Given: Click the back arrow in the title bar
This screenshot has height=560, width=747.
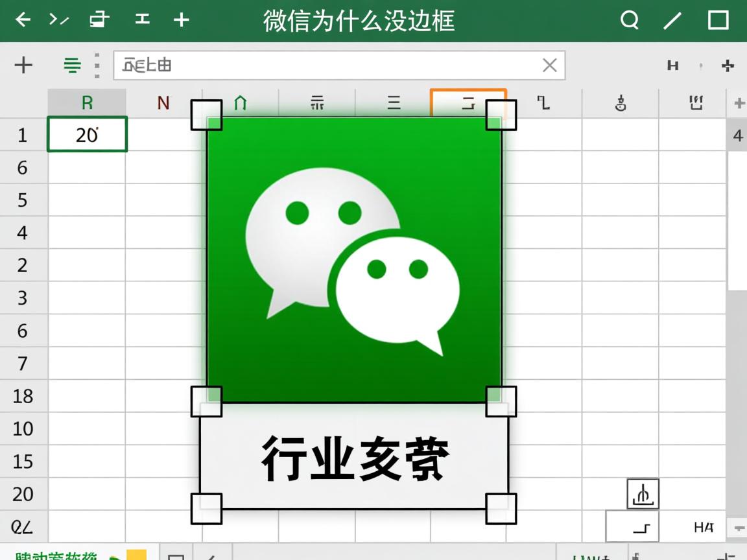Looking at the screenshot, I should [23, 20].
